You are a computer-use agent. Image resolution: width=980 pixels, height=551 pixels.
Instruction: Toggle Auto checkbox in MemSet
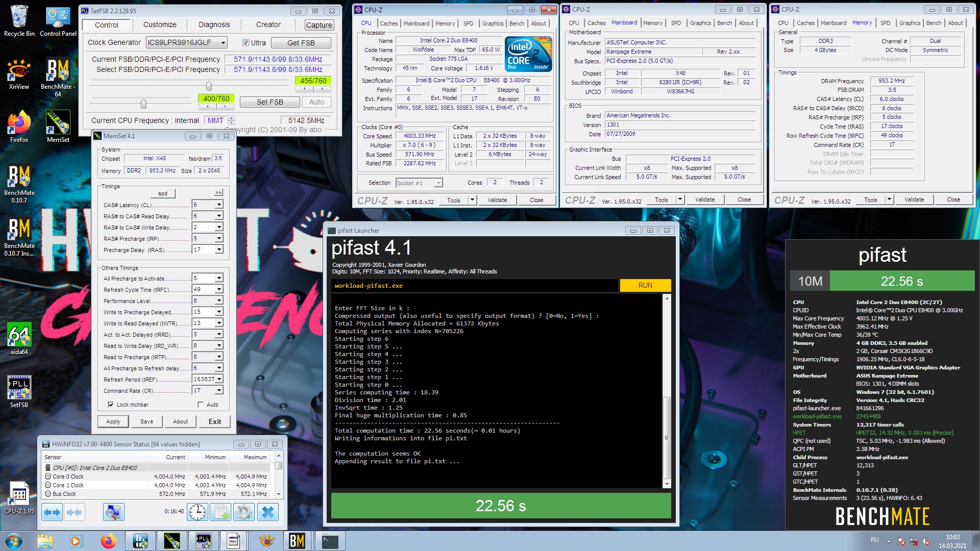click(201, 405)
